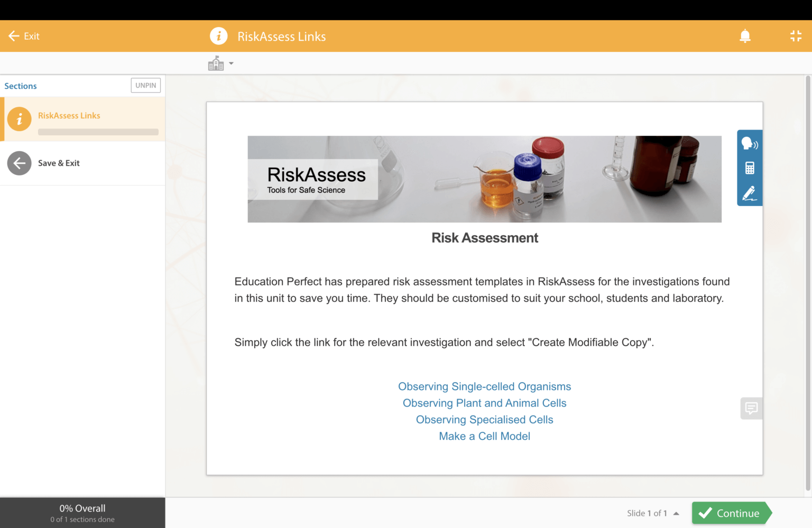Select the school building icon in the toolbar
Image resolution: width=812 pixels, height=528 pixels.
pos(216,63)
